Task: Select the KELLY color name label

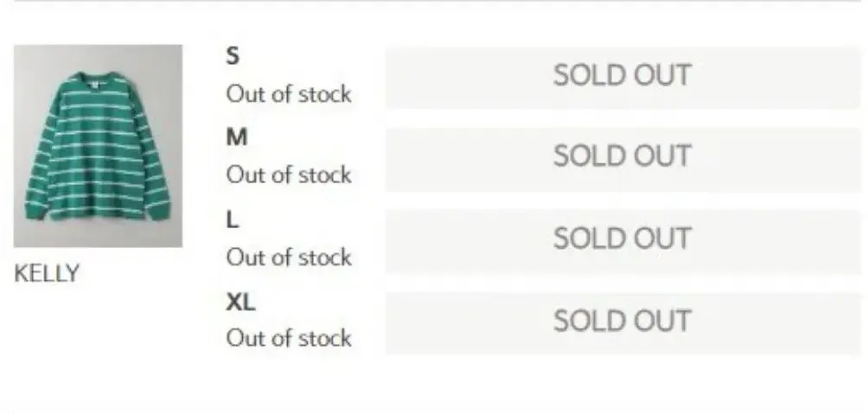Action: [x=47, y=274]
